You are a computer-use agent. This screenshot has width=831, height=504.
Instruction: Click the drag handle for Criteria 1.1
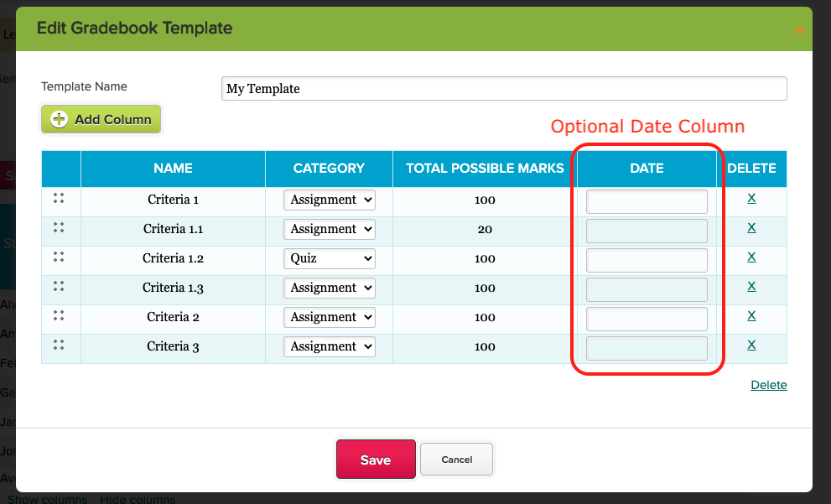[59, 227]
